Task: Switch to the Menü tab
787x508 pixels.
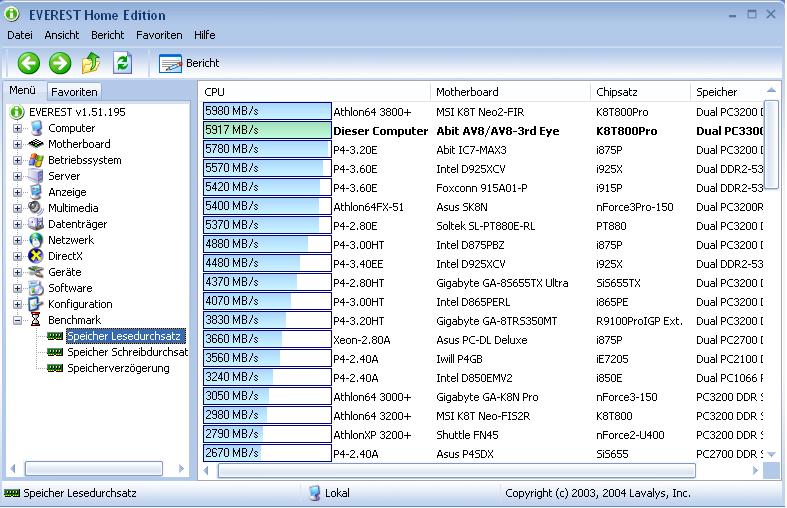Action: [x=23, y=90]
